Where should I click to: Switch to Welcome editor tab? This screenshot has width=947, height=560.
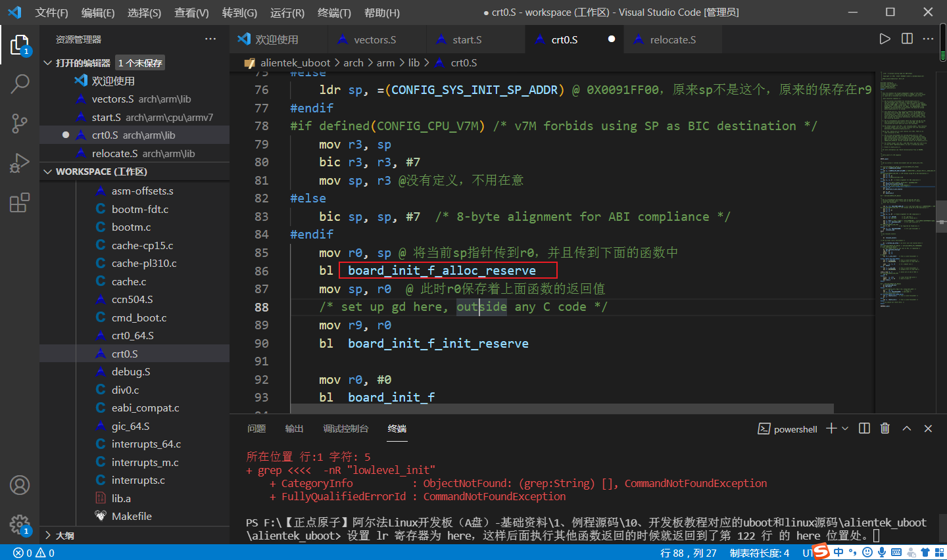click(x=278, y=39)
